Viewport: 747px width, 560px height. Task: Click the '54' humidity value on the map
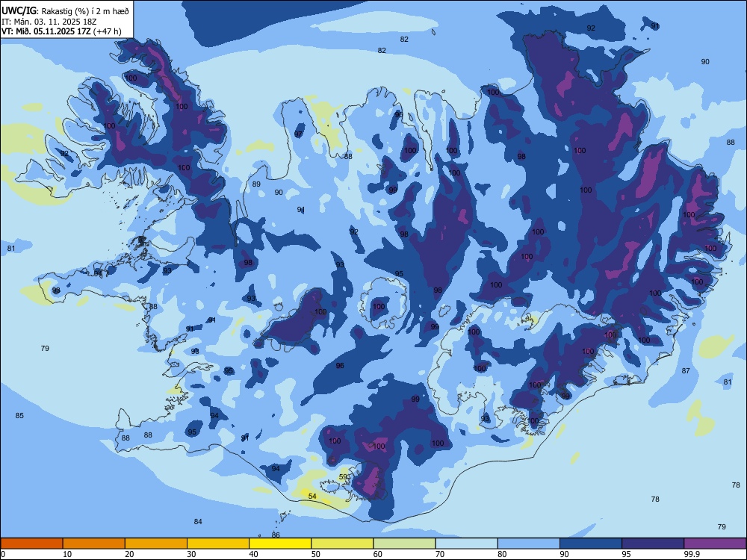pos(312,497)
